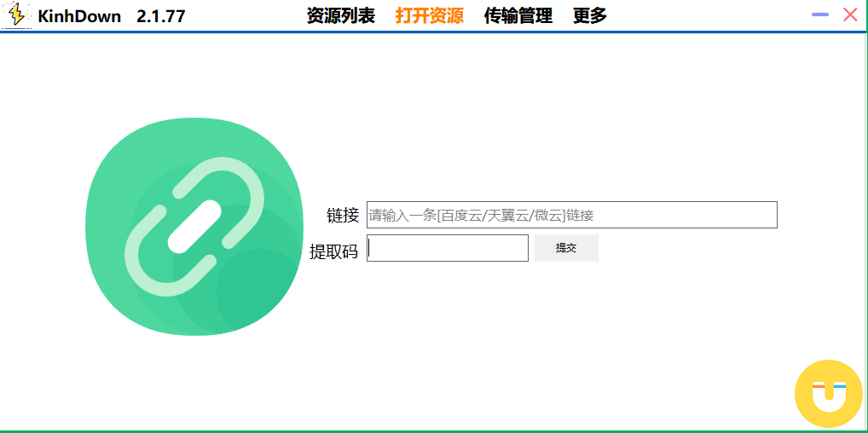
Task: Click the KinhDown 2.1.77 title text
Action: click(x=111, y=16)
